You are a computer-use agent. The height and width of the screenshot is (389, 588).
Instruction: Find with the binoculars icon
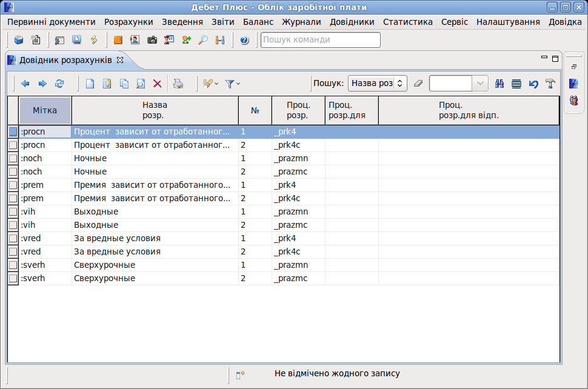click(499, 84)
